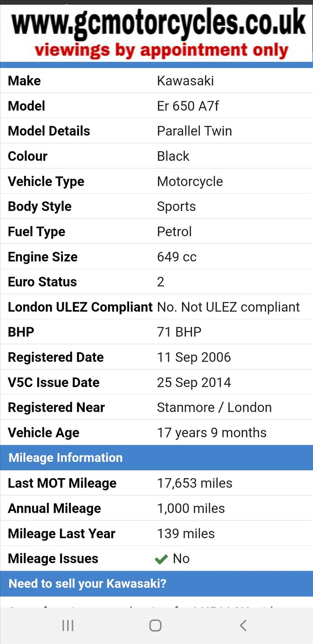This screenshot has width=313, height=644.
Task: Select the Last MOT Mileage value 17,653 miles
Action: (194, 483)
